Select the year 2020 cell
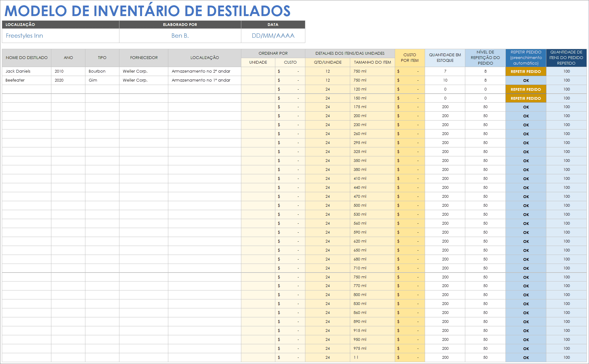Viewport: 589px width, 364px height. pos(68,80)
